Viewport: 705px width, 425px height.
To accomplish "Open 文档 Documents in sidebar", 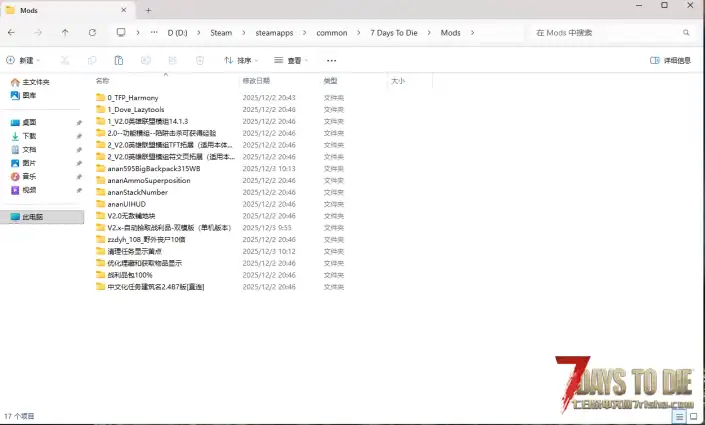I will point(23,149).
